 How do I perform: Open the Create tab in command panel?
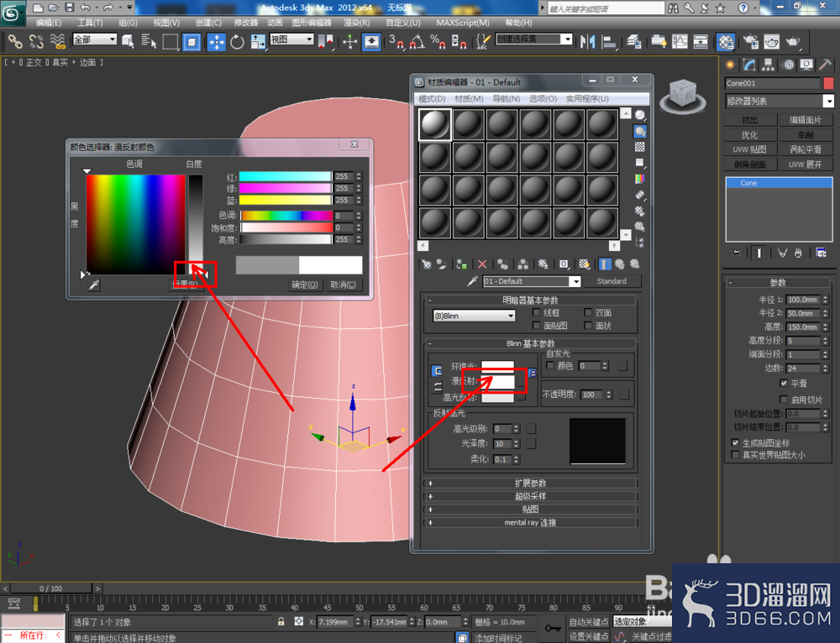tap(730, 65)
